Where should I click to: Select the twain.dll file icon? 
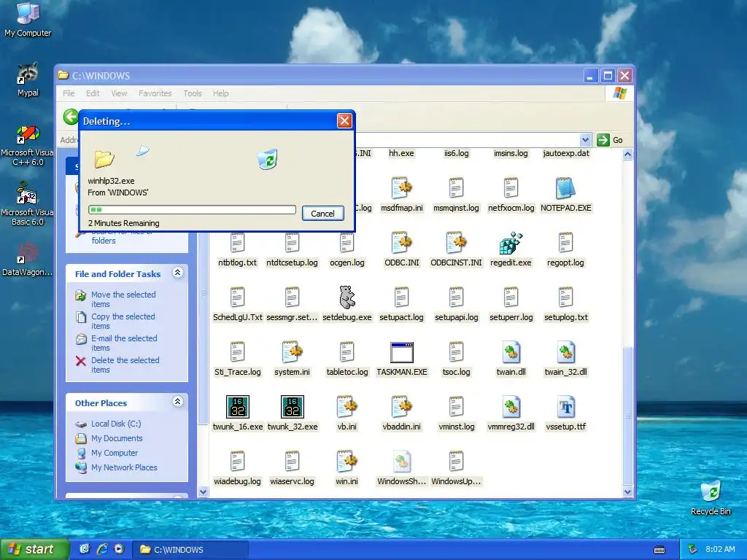click(511, 352)
